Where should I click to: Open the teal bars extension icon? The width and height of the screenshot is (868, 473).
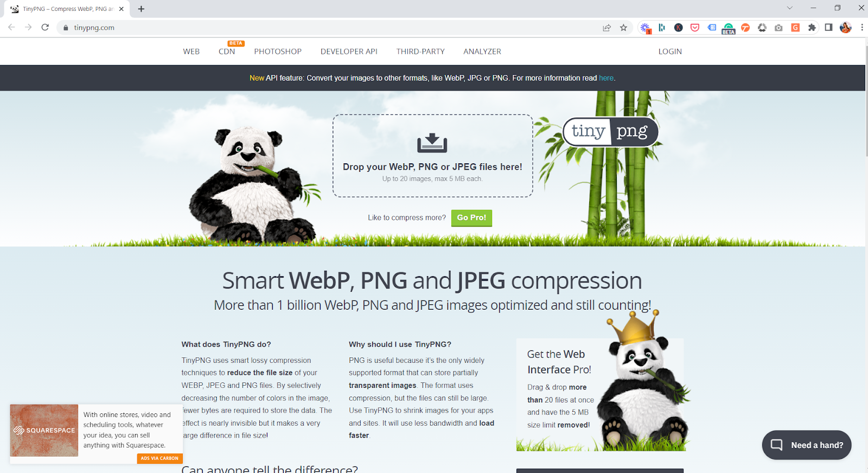click(x=662, y=28)
